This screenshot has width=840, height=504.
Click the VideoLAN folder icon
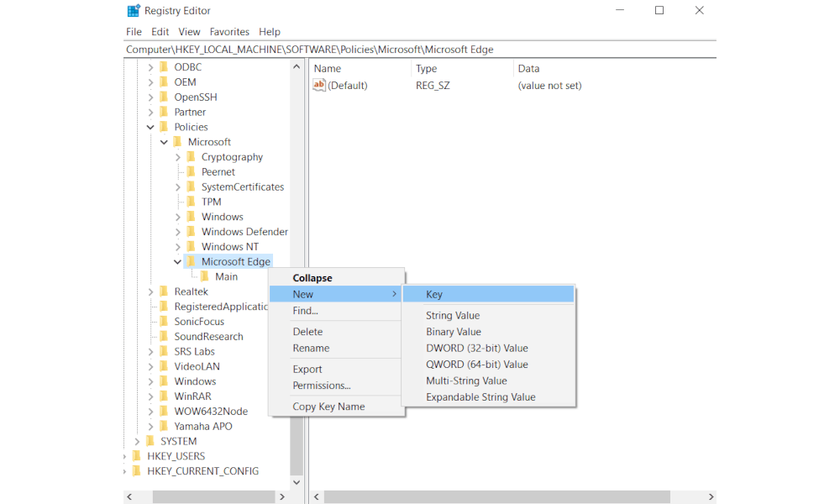click(x=164, y=367)
